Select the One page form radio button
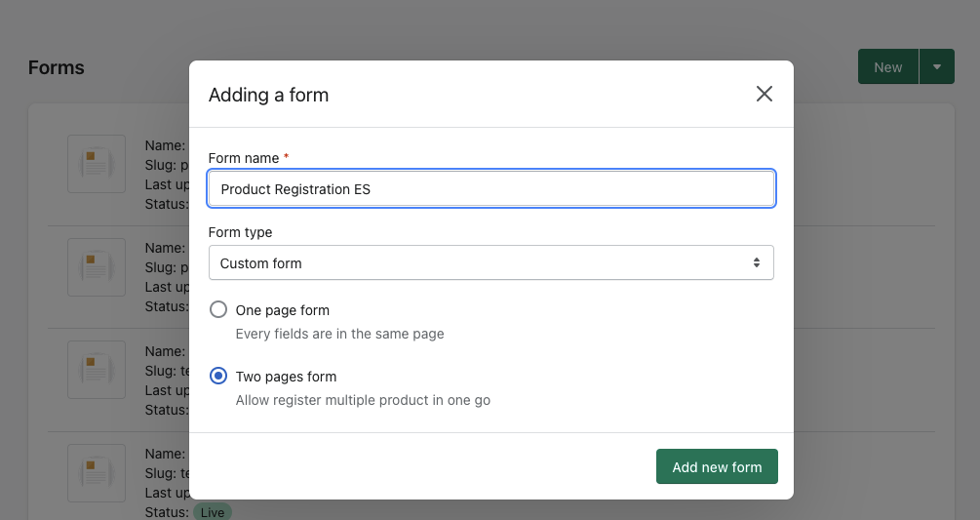This screenshot has width=980, height=520. click(219, 310)
